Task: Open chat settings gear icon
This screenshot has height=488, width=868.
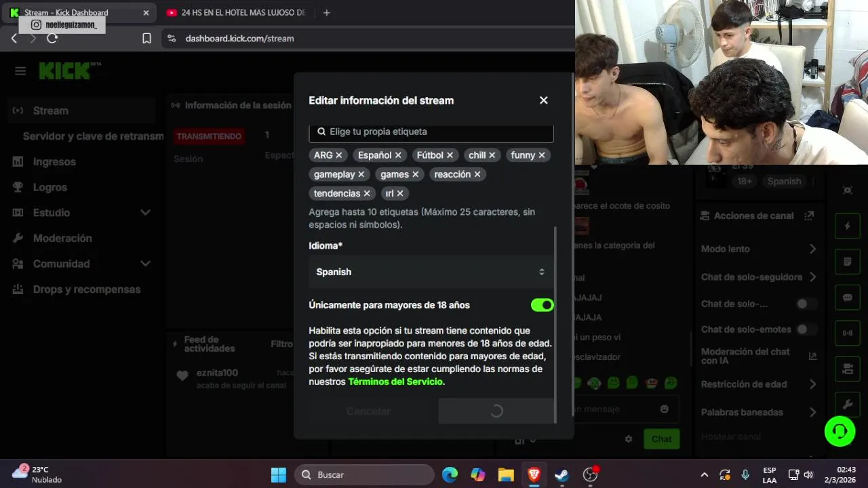Action: pos(629,439)
